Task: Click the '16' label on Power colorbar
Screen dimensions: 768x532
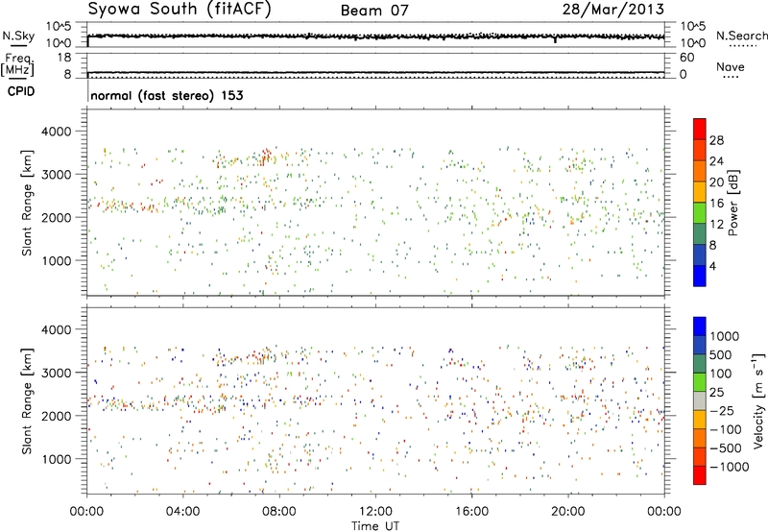Action: 716,204
